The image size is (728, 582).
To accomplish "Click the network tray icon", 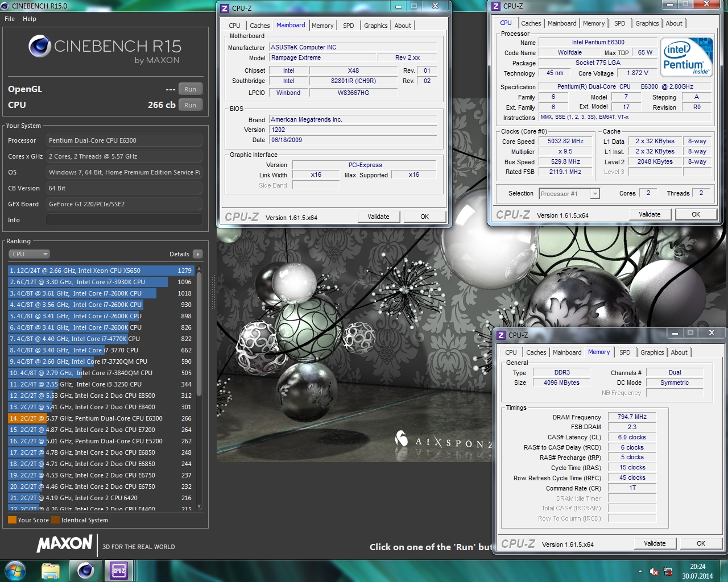I will click(668, 571).
